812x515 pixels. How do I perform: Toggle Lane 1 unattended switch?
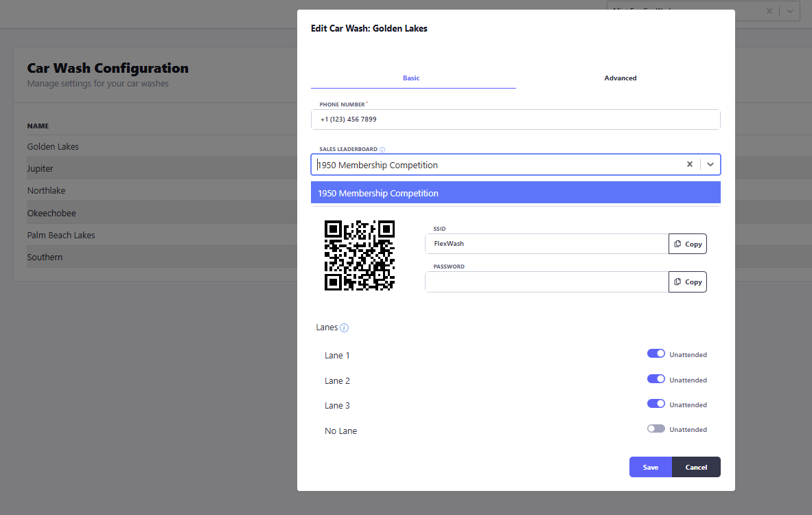pyautogui.click(x=656, y=354)
